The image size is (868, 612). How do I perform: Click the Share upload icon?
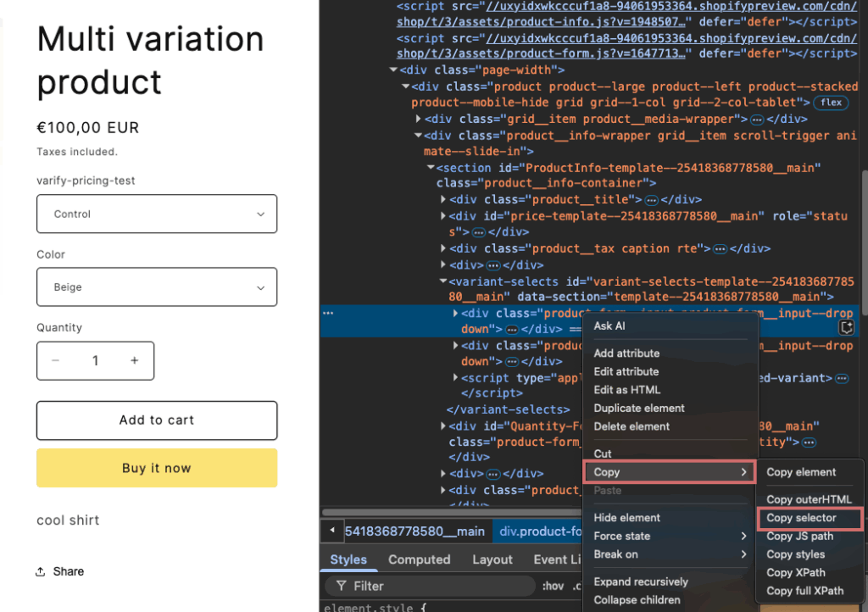click(41, 571)
